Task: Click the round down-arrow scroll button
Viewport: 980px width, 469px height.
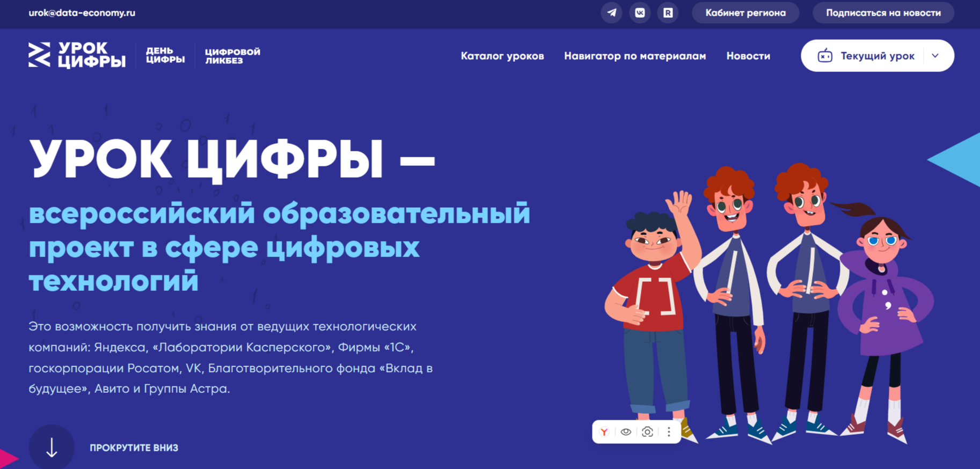Action: 52,447
